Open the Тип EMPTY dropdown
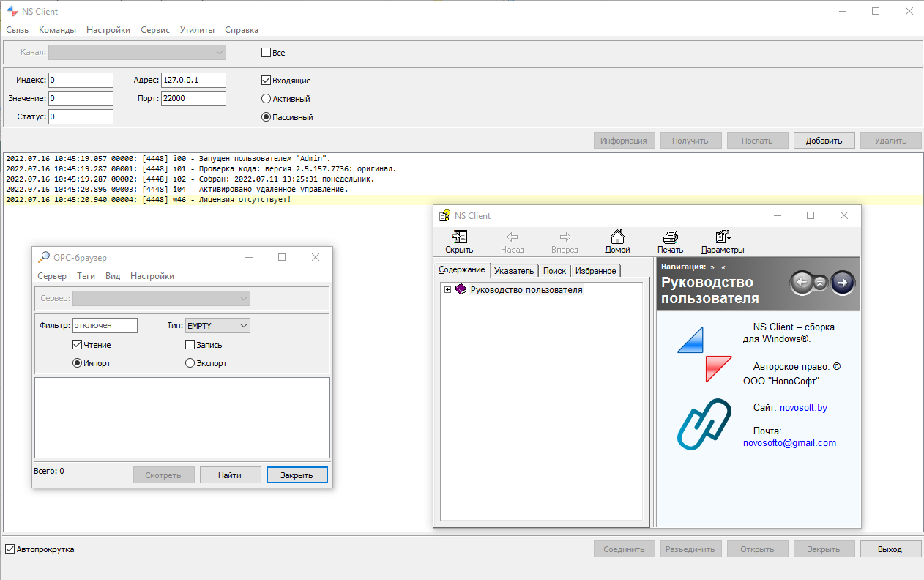The width and height of the screenshot is (924, 580). pos(217,325)
